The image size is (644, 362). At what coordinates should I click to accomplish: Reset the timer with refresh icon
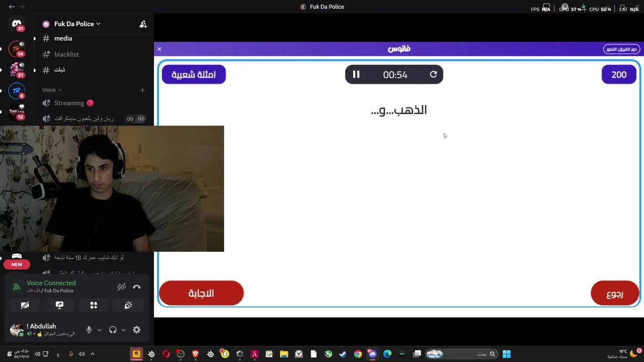coord(433,74)
